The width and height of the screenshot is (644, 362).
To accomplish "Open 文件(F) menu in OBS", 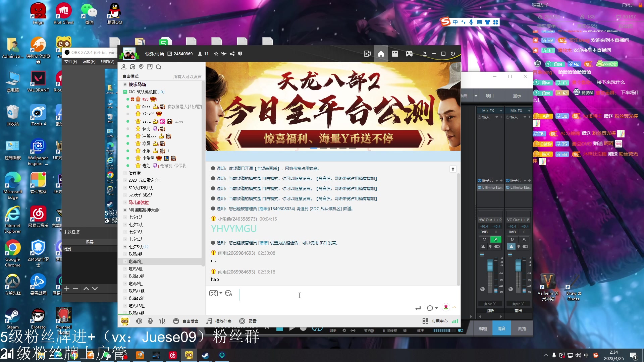I will 71,62.
